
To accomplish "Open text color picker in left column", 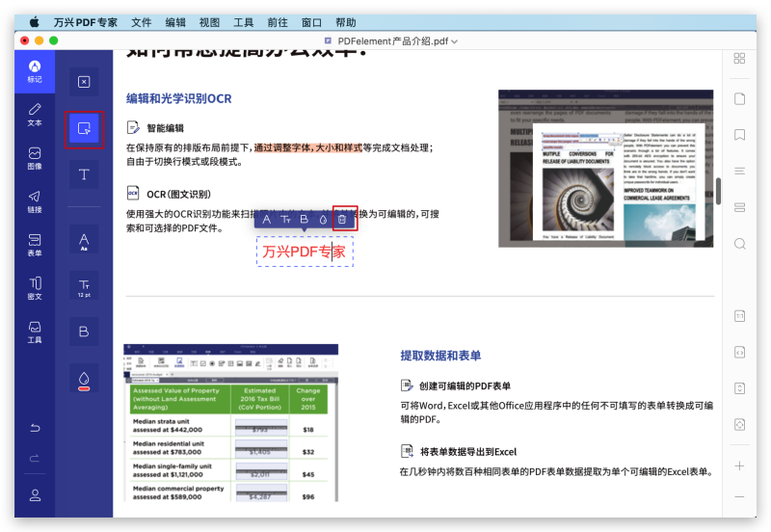I will [84, 379].
